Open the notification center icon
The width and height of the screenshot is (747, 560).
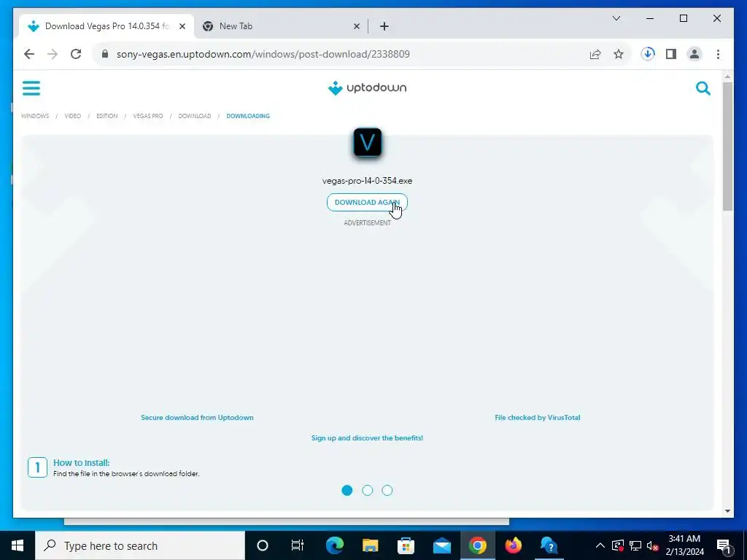pyautogui.click(x=724, y=545)
